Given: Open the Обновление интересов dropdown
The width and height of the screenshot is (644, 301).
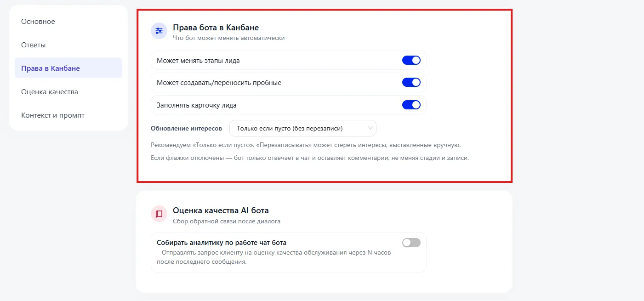Looking at the screenshot, I should pyautogui.click(x=303, y=128).
